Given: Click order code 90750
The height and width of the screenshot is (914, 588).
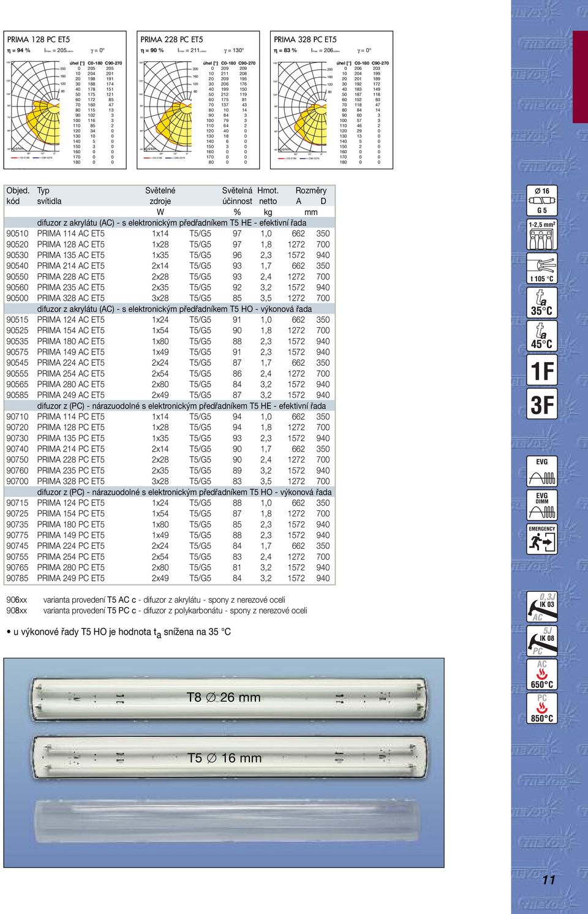Looking at the screenshot, I should (x=17, y=459).
